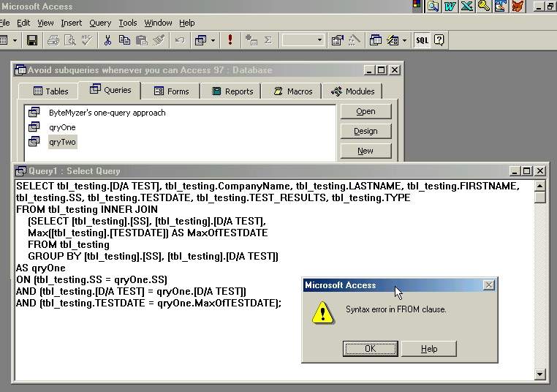Open the Query menu

click(100, 23)
